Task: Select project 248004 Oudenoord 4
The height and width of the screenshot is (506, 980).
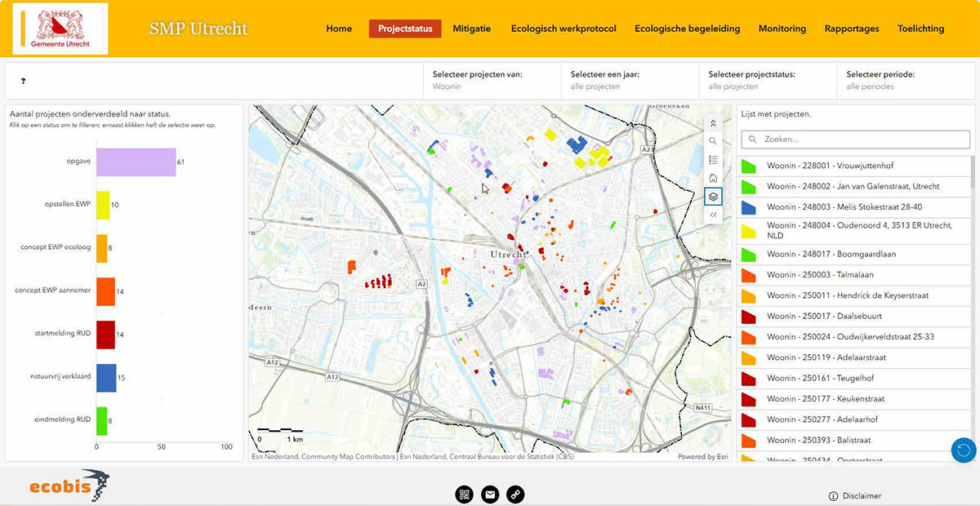Action: tap(854, 230)
